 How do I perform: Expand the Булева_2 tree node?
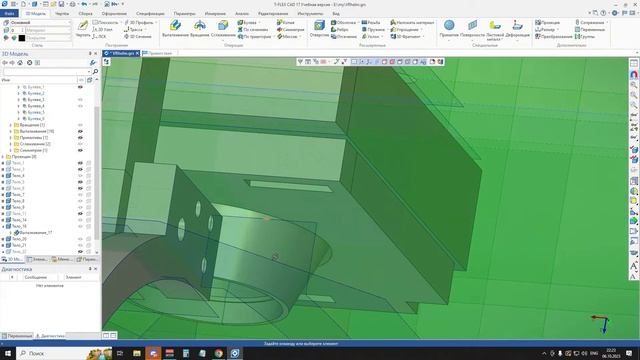[x=18, y=93]
